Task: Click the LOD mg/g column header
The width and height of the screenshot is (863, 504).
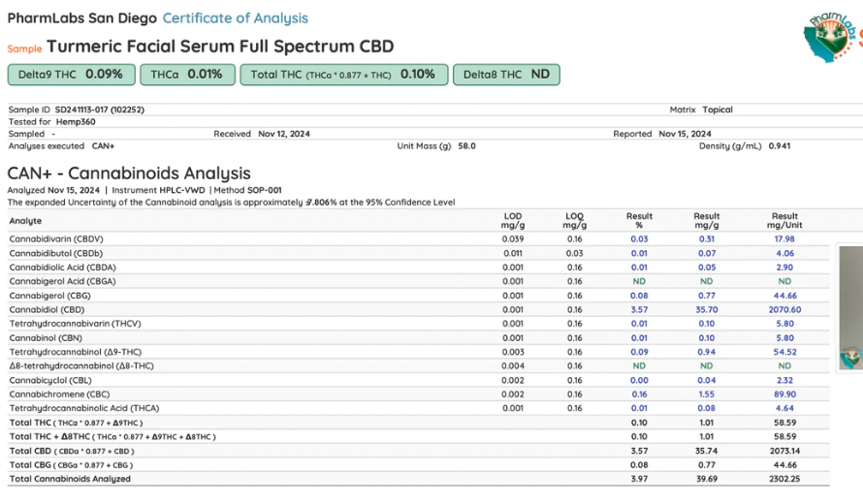Action: [x=513, y=221]
